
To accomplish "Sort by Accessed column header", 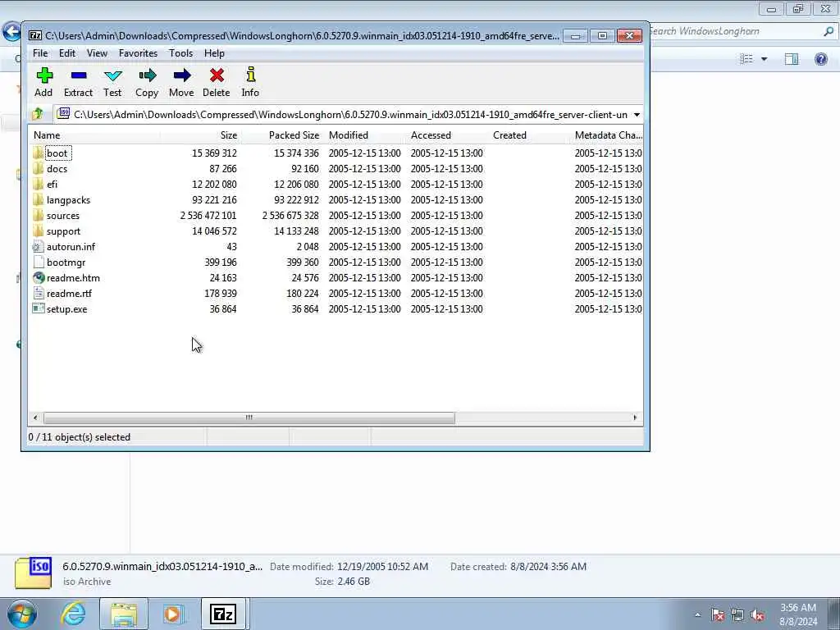I will 447,135.
